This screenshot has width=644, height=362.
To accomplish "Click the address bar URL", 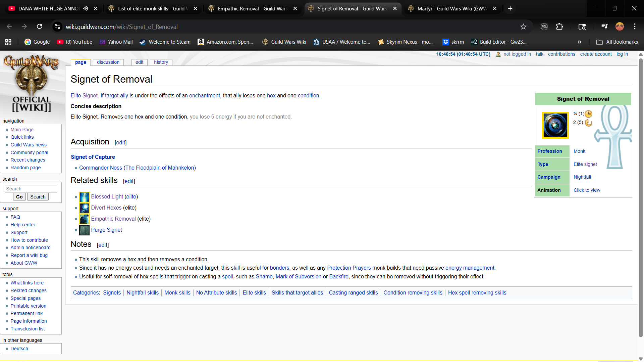I will [x=121, y=27].
